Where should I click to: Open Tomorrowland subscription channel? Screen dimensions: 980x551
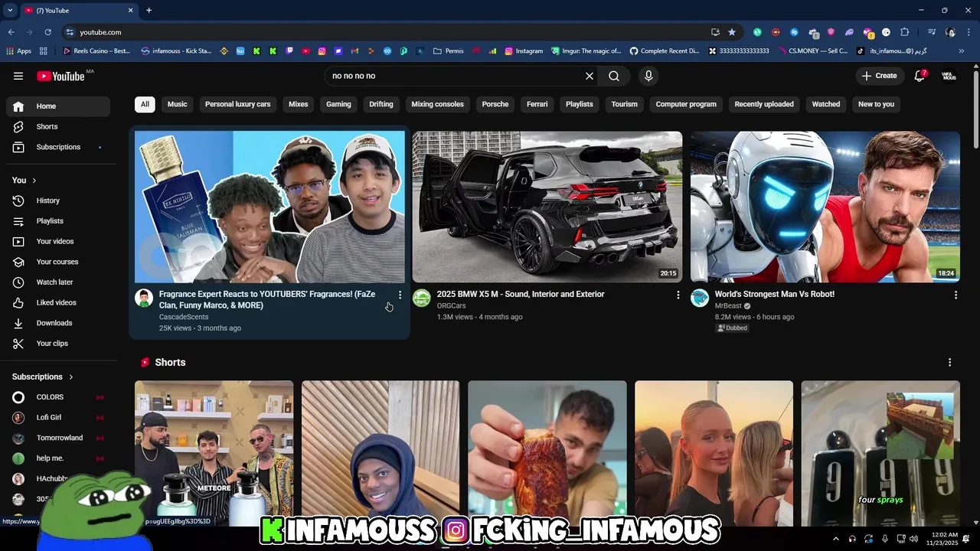[x=60, y=438]
